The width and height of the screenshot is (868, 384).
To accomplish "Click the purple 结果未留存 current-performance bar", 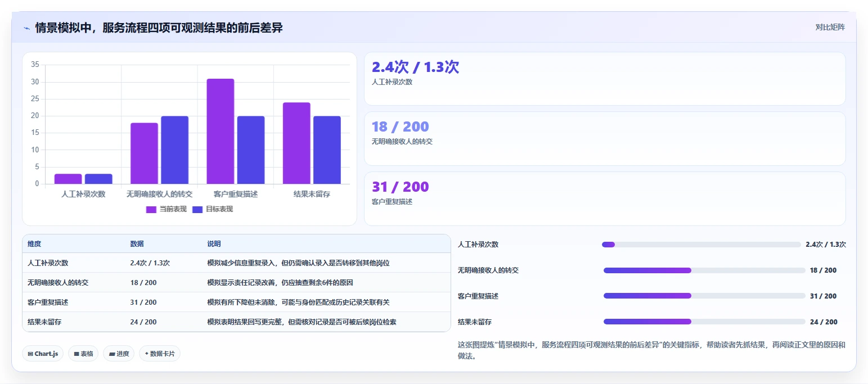I will coord(296,143).
